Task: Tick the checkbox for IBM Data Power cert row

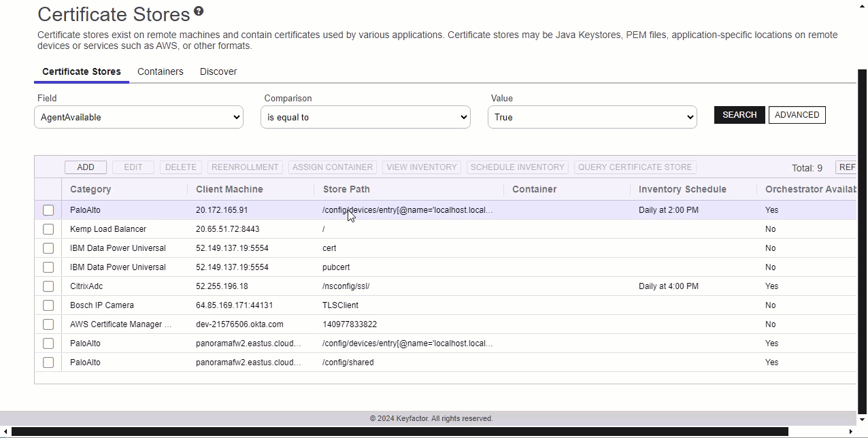Action: coord(48,248)
